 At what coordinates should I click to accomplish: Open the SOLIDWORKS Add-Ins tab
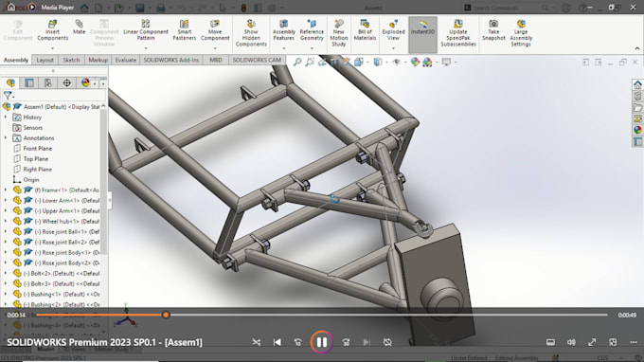pos(171,60)
